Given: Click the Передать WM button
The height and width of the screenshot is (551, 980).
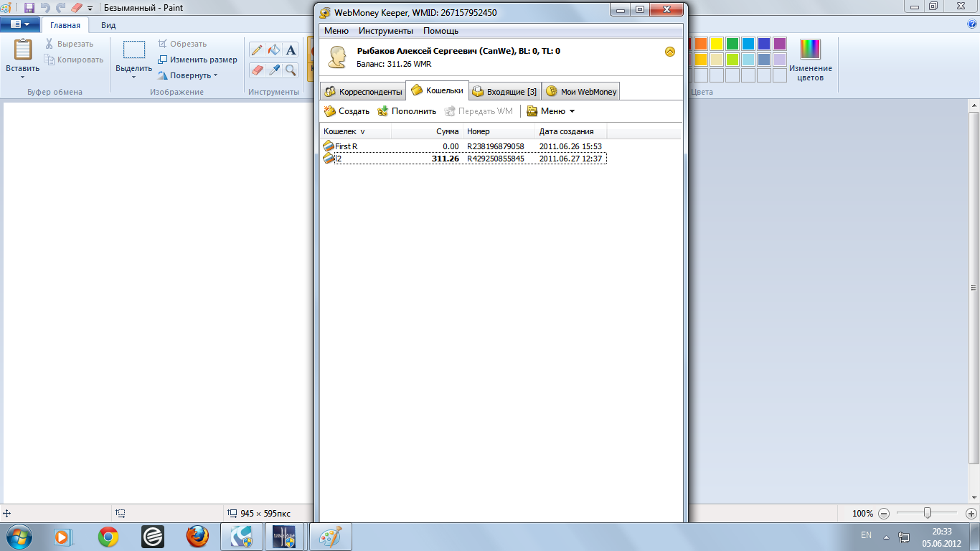Looking at the screenshot, I should click(479, 111).
